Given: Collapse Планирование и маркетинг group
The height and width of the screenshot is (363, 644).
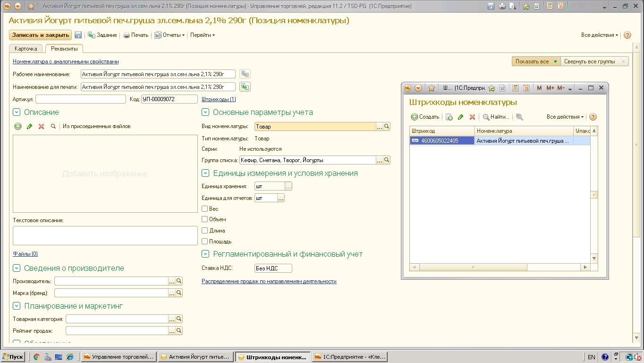Looking at the screenshot, I should coord(17,306).
